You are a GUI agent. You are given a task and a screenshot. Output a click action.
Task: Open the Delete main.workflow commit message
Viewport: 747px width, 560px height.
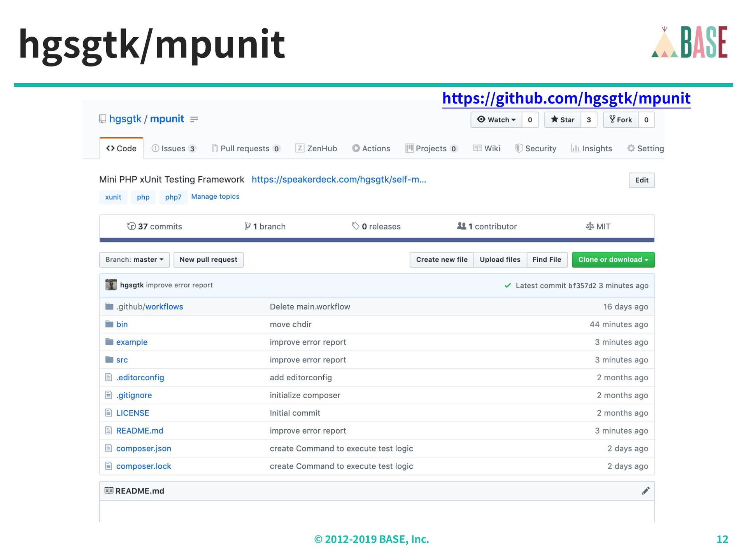[x=310, y=306]
